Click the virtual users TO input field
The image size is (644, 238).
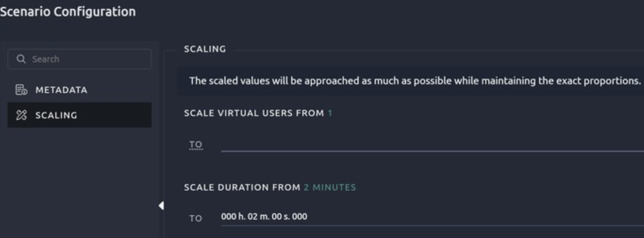click(x=432, y=145)
